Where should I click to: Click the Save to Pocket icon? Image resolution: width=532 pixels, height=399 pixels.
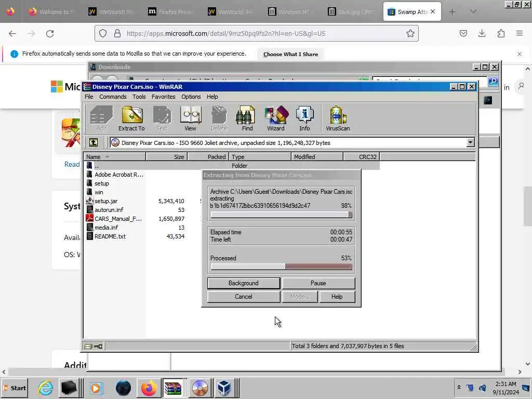463,33
